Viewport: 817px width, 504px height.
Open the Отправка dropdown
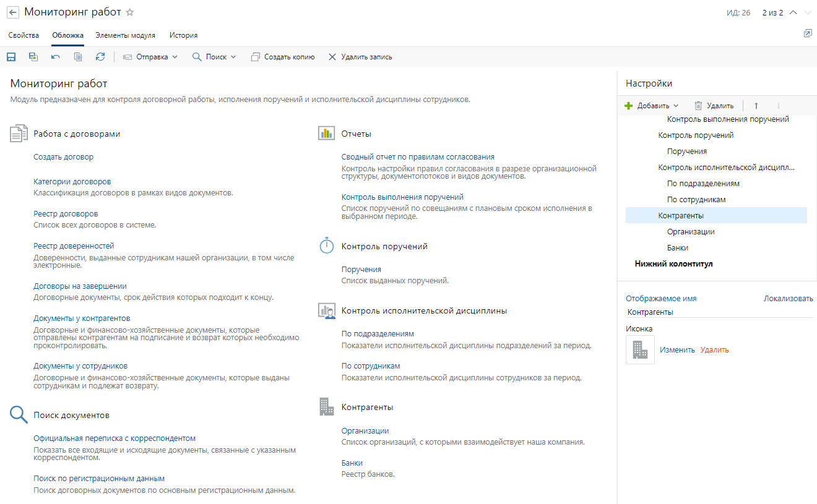coord(150,57)
